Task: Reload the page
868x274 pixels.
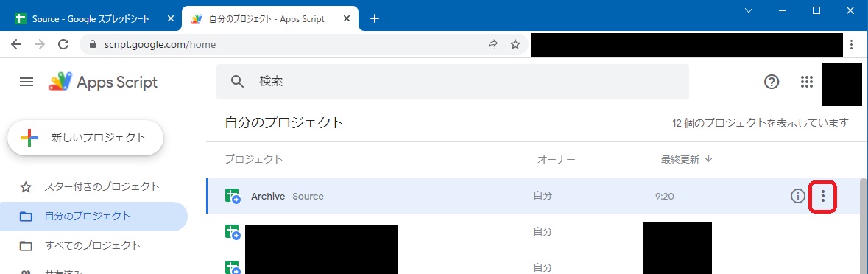Action: [63, 45]
